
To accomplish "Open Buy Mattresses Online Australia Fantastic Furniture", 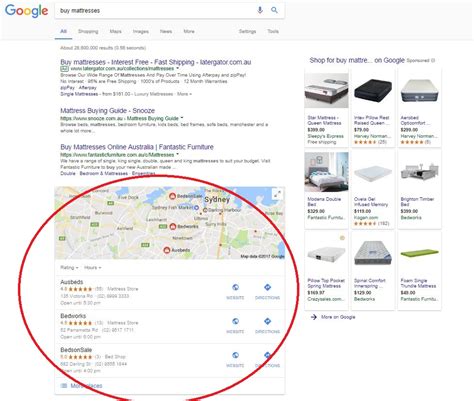I will tap(137, 147).
